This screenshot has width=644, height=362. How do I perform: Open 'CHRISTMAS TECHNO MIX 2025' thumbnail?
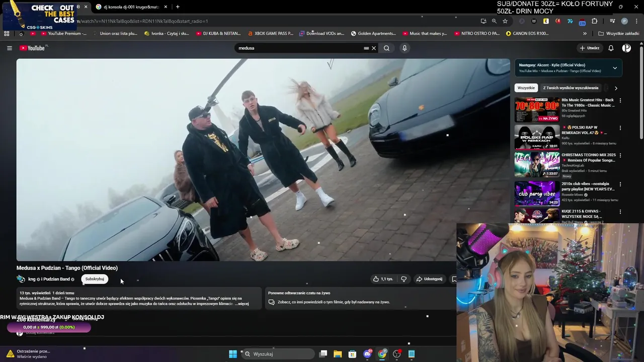coord(537,165)
